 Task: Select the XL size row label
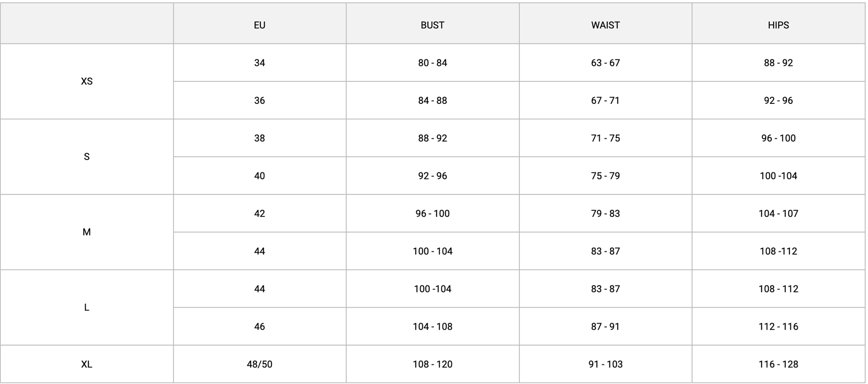[87, 364]
